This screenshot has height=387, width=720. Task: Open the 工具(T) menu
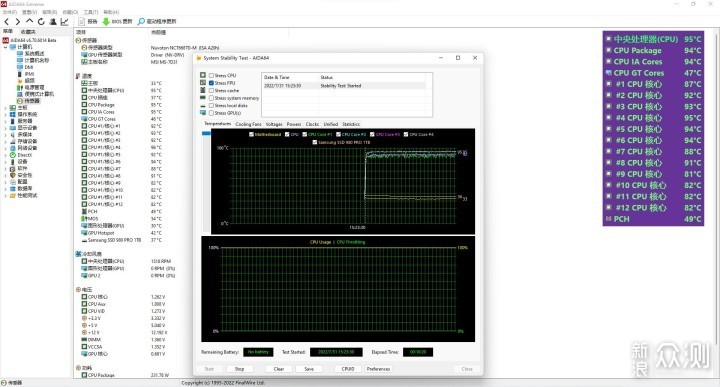click(x=90, y=12)
